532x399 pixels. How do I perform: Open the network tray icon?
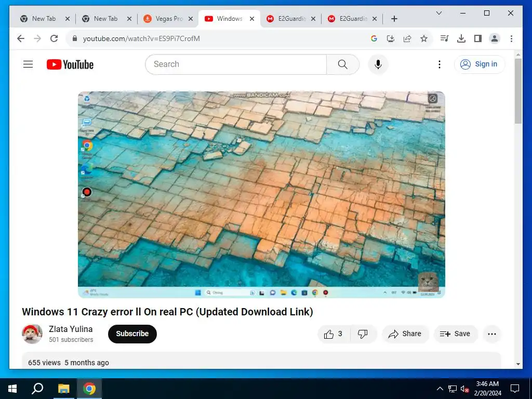pos(453,389)
